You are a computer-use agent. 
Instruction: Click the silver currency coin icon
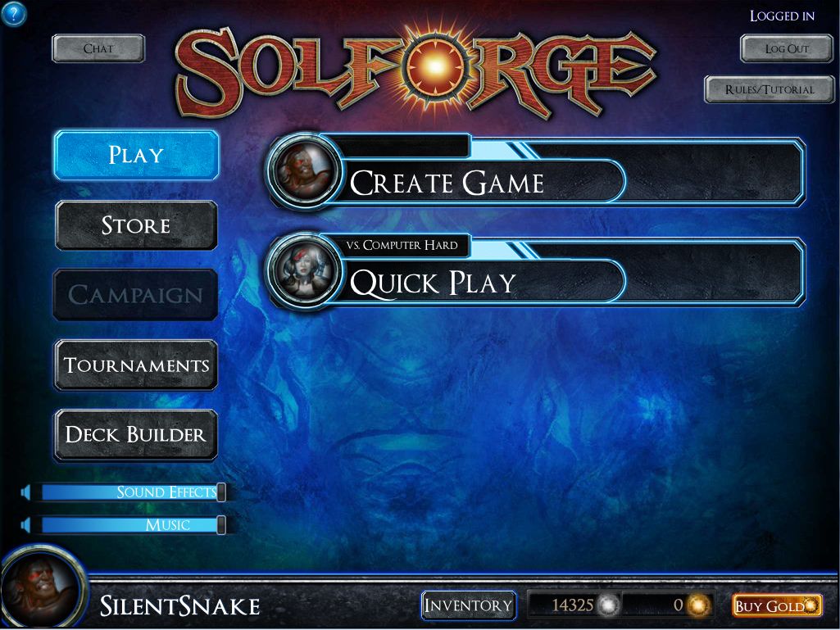(608, 605)
